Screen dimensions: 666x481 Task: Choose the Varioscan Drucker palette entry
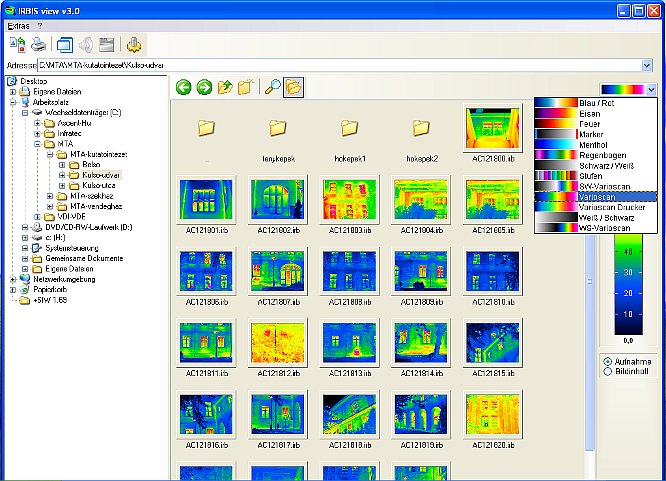595,207
